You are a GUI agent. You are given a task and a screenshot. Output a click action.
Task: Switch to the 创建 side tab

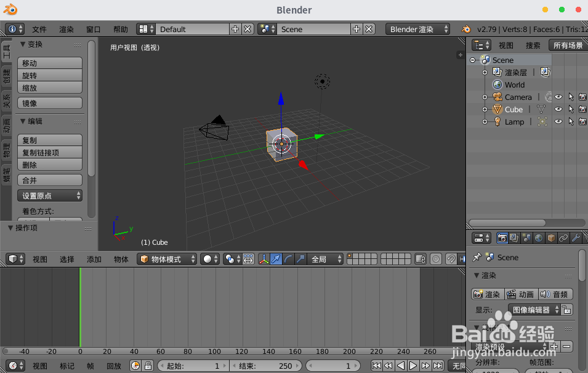[6, 76]
